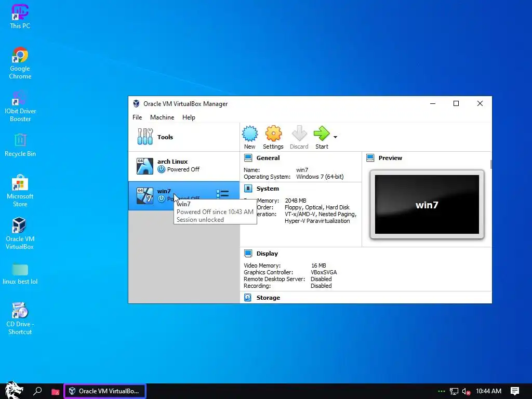This screenshot has height=399, width=532.
Task: Click the System chip icon
Action: pos(248,189)
